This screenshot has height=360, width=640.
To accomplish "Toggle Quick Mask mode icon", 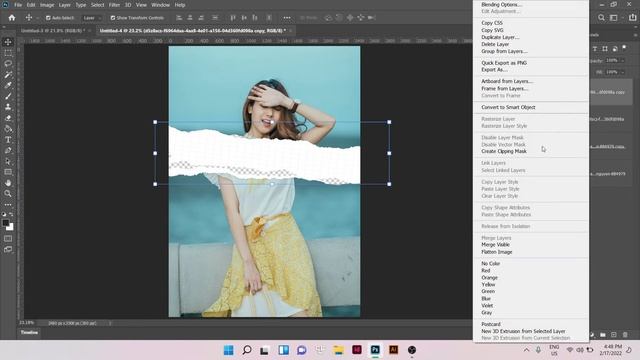I will [8, 238].
